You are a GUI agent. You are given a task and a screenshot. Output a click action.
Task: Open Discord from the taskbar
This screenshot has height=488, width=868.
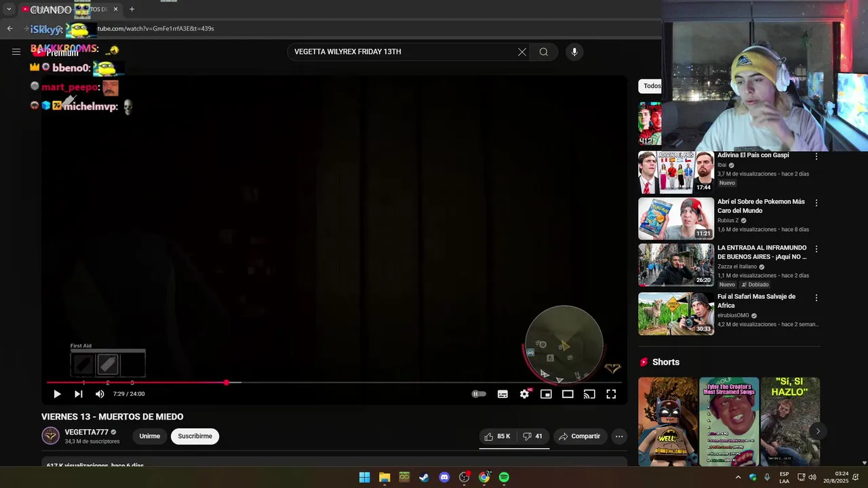(444, 477)
